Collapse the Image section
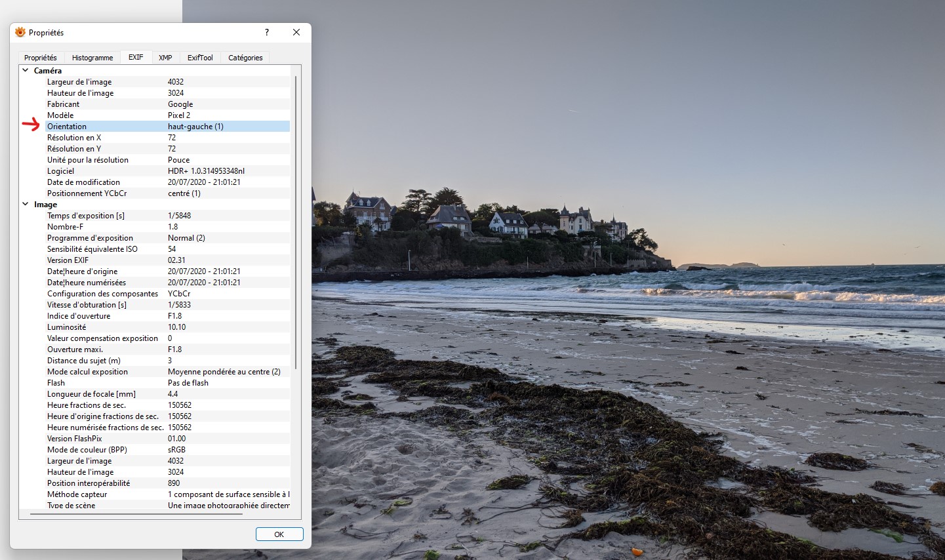The height and width of the screenshot is (560, 945). tap(26, 204)
